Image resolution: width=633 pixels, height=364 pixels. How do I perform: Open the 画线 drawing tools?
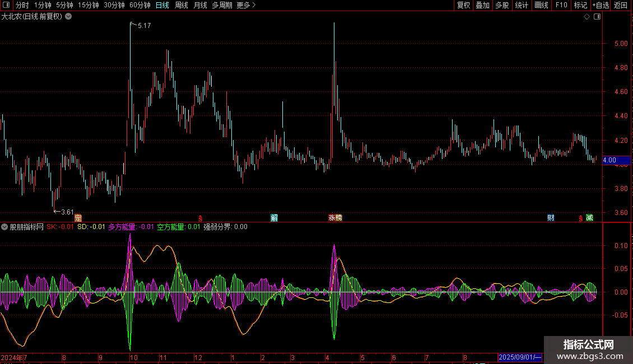(x=541, y=5)
